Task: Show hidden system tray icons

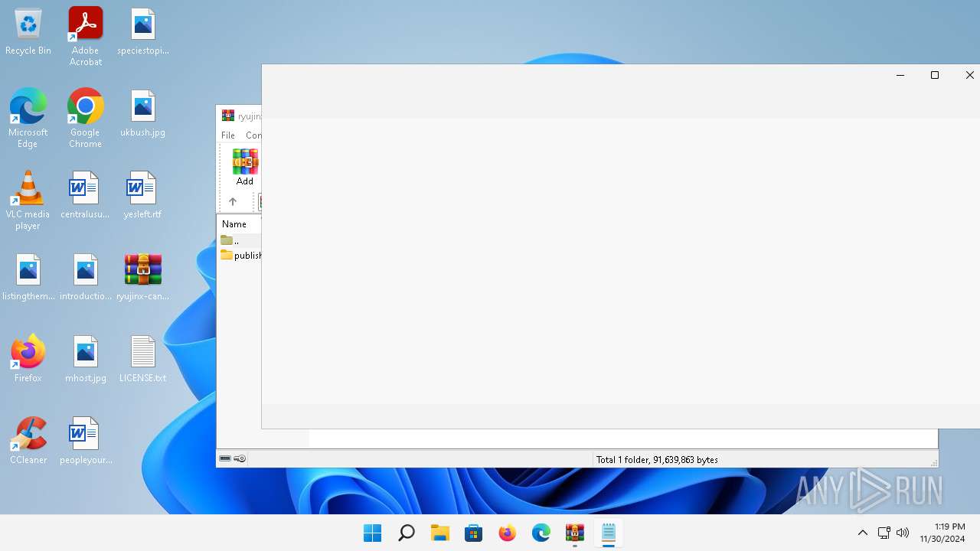Action: 863,533
